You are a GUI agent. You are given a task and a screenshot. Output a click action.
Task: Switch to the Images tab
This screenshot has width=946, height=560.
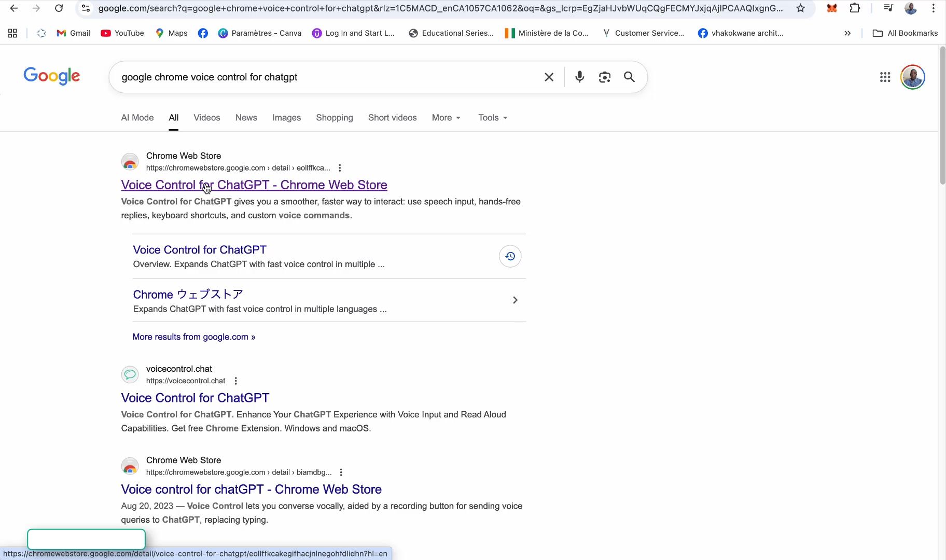click(x=286, y=118)
